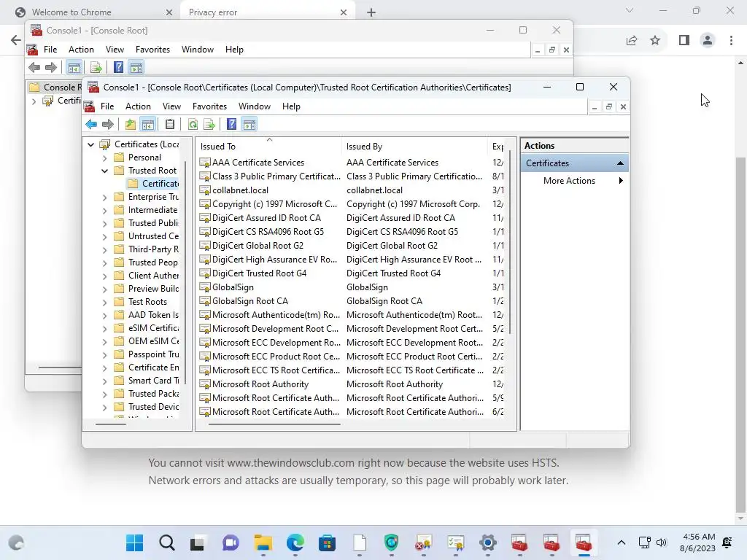Open Help via blue question mark in front console
Screen dimensions: 747x560
point(231,125)
